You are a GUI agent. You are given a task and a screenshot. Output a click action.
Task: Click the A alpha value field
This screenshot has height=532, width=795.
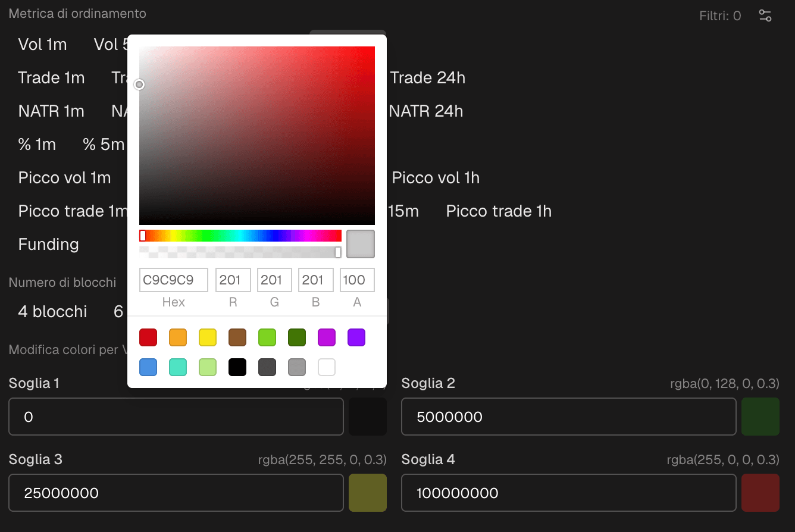click(x=357, y=280)
